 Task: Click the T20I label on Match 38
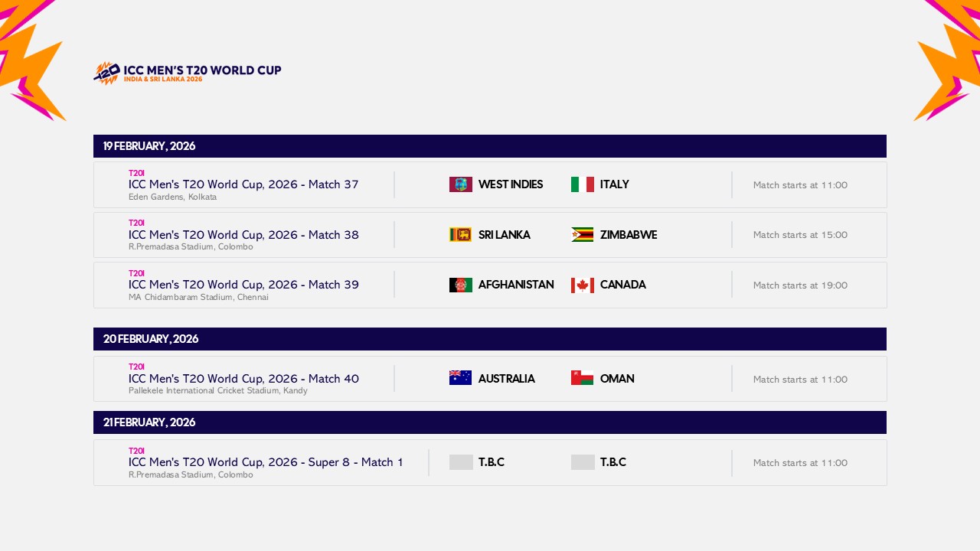(136, 223)
